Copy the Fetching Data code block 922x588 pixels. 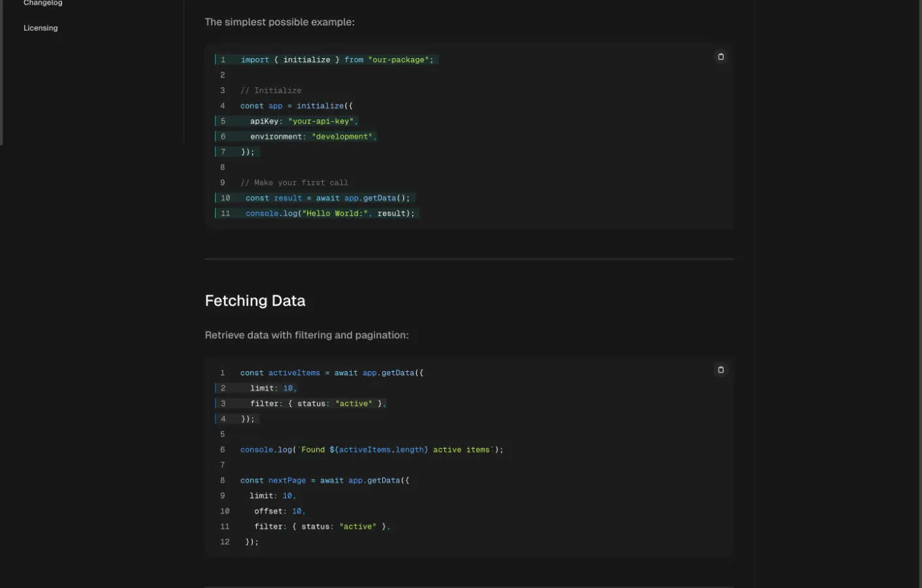click(721, 370)
